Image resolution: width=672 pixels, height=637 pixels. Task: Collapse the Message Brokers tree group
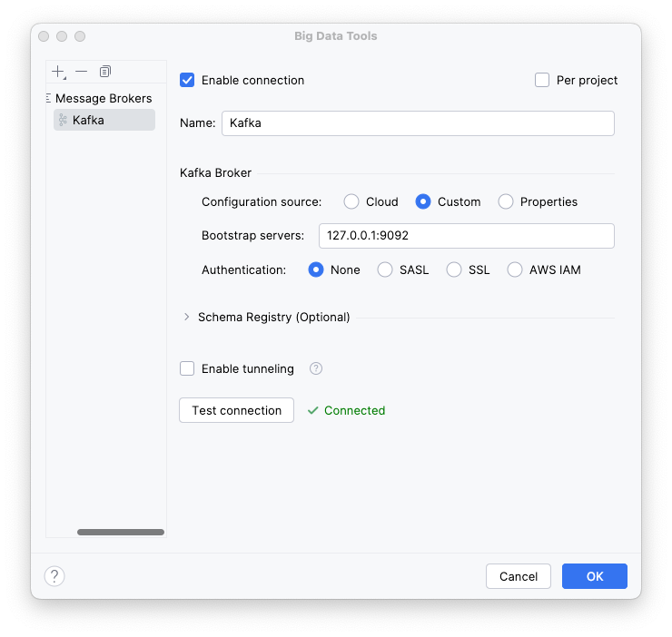coord(49,98)
